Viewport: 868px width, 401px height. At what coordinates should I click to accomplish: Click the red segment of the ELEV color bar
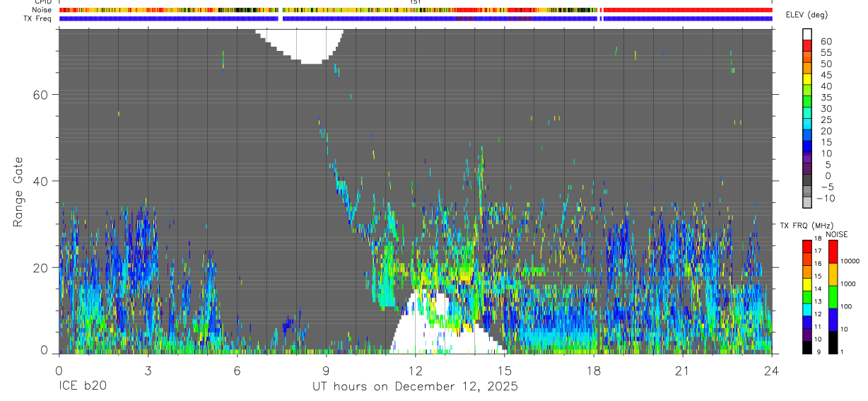(x=807, y=46)
